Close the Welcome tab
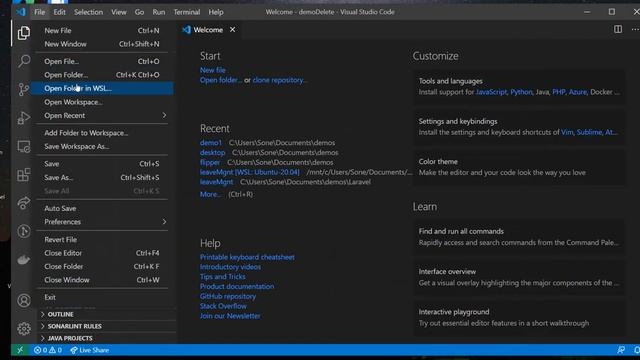 pyautogui.click(x=232, y=30)
